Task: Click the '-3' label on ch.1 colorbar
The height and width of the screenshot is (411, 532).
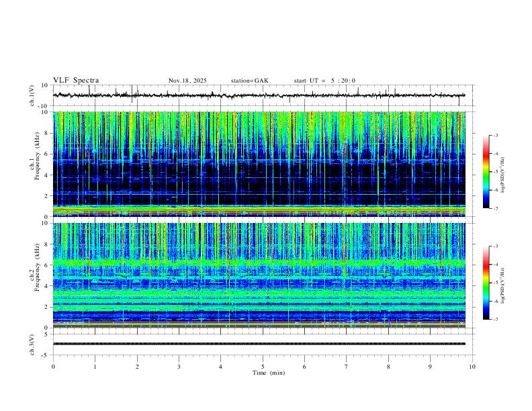Action: (495, 135)
